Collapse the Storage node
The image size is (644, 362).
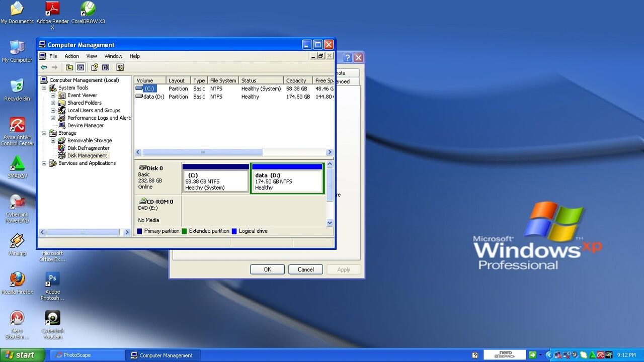44,133
